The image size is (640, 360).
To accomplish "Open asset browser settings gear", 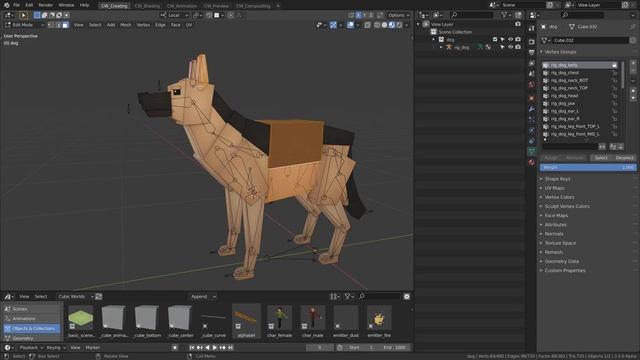I will coord(407,296).
